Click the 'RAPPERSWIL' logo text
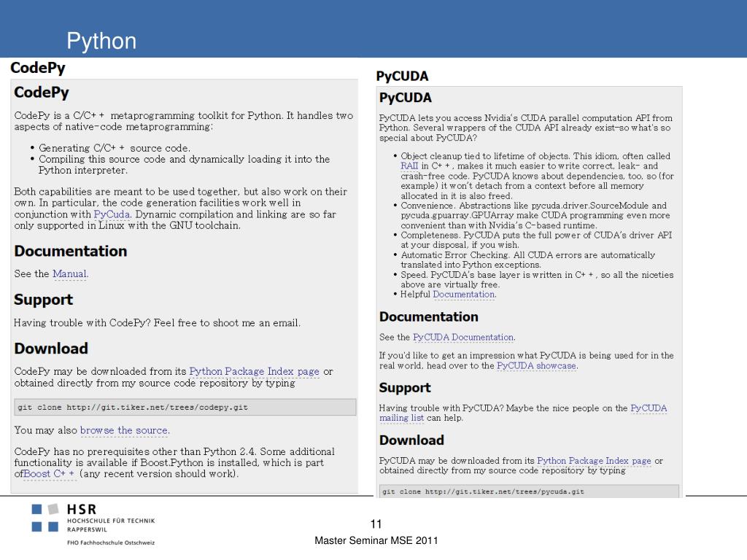747x560 pixels. coord(88,529)
